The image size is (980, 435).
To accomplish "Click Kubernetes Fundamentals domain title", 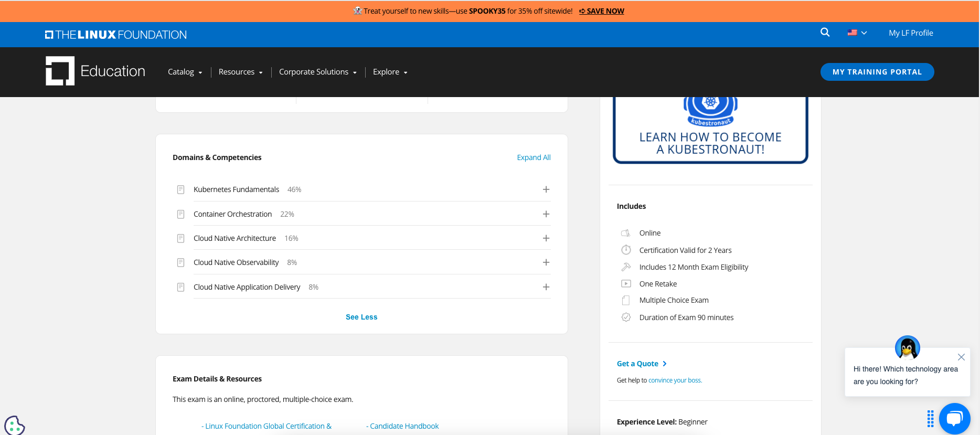I will pos(236,189).
